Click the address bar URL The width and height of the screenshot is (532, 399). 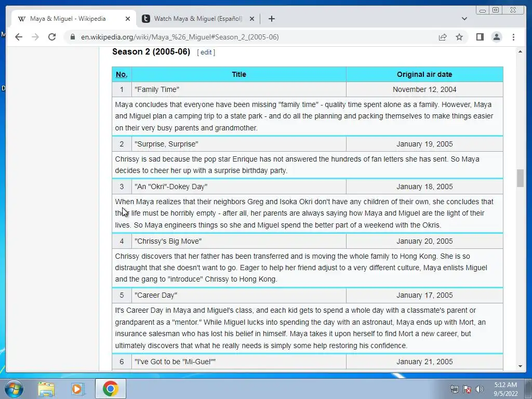180,37
